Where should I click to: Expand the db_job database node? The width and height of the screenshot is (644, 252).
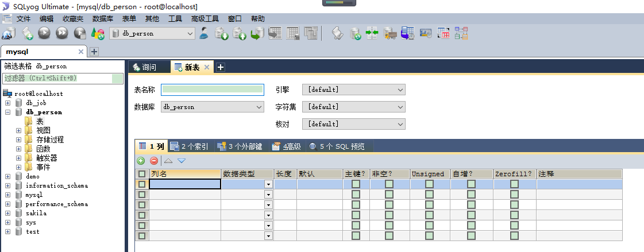(7, 103)
